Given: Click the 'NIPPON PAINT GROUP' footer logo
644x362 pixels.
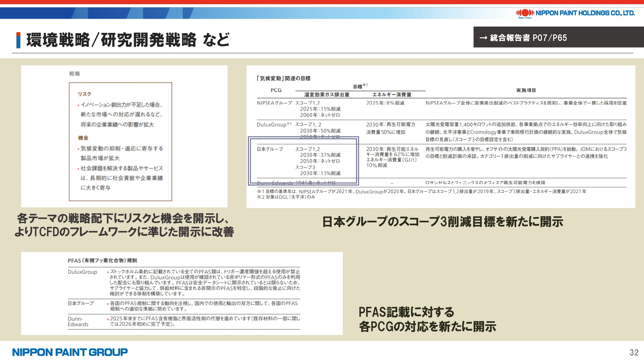Looking at the screenshot, I should (70, 352).
